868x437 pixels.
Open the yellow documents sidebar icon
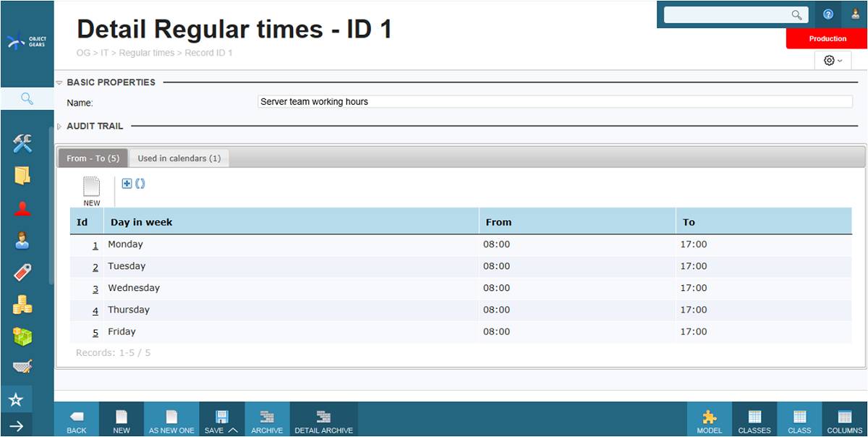pos(22,175)
